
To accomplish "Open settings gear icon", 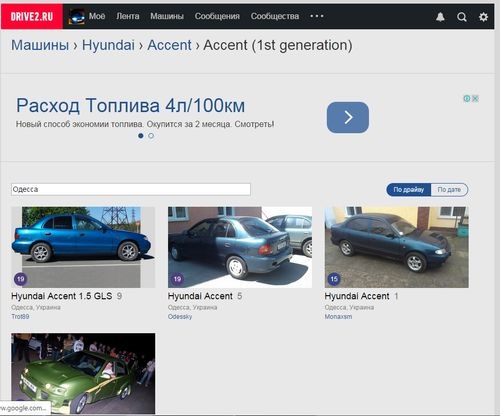I will (483, 17).
